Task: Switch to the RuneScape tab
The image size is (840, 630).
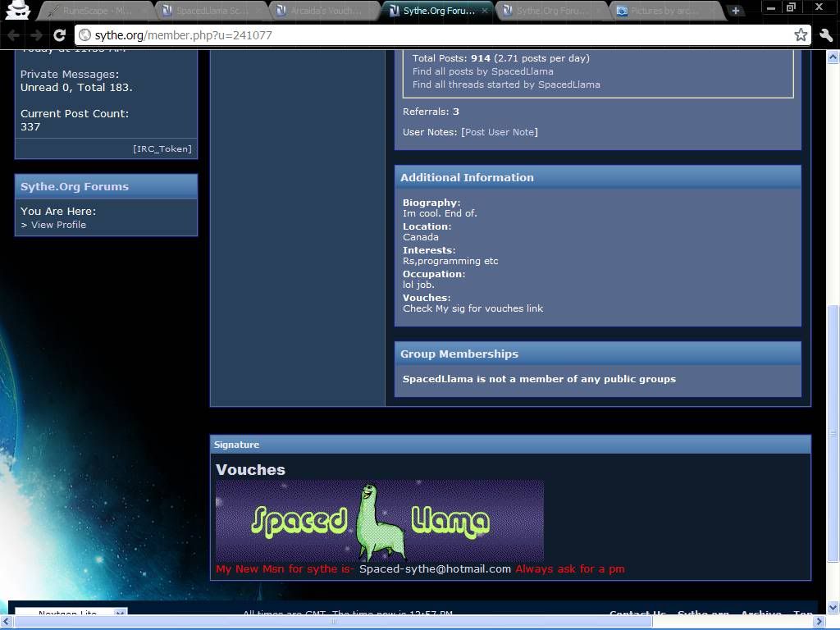Action: coord(97,11)
